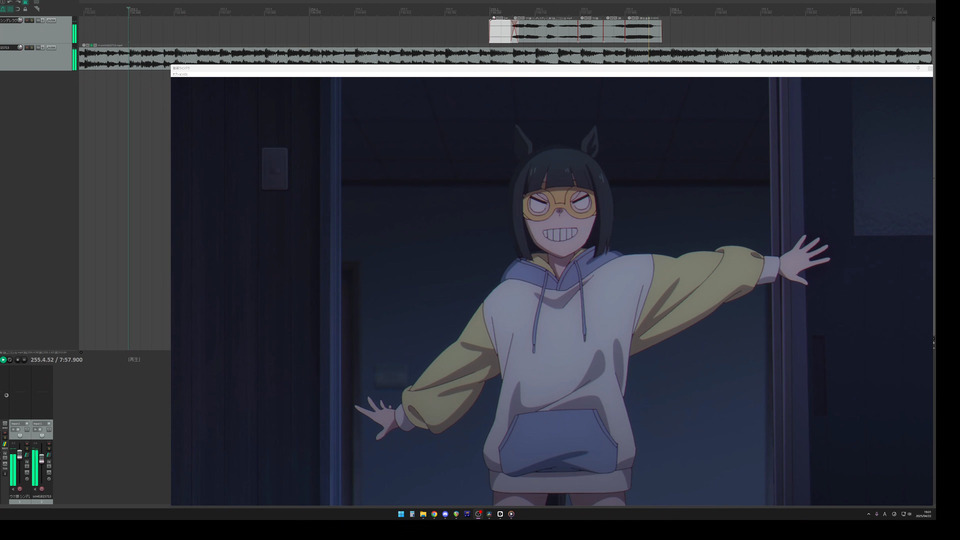Click the time display 255.4.52 / 7:57.900
The width and height of the screenshot is (960, 540).
point(56,360)
